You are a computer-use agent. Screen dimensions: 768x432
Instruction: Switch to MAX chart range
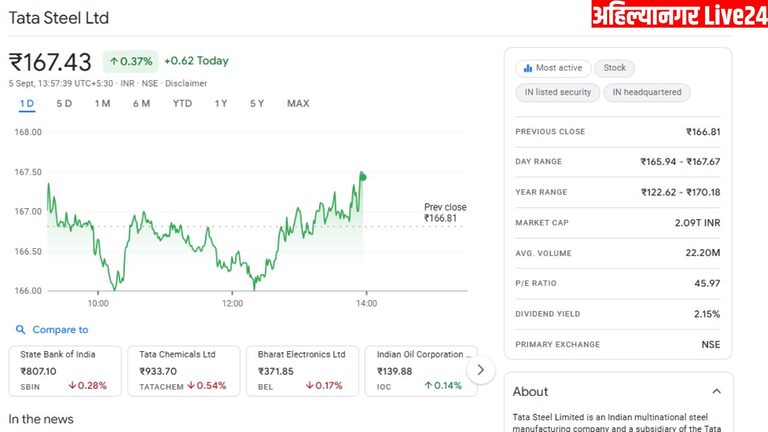[x=298, y=104]
